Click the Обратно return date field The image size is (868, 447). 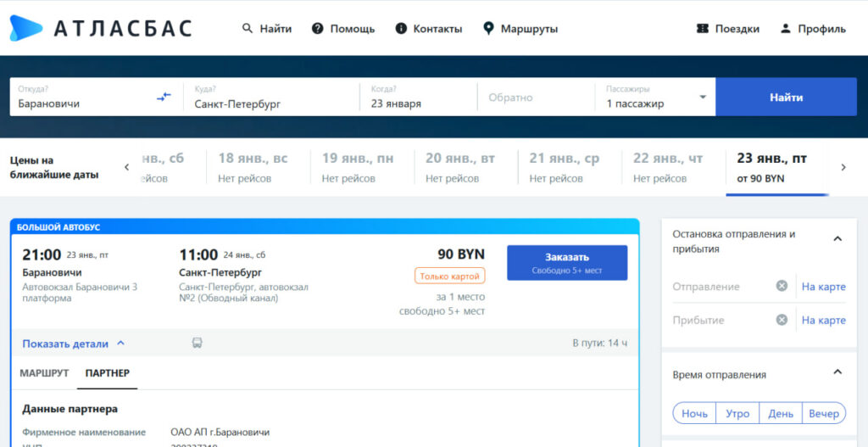pos(536,97)
